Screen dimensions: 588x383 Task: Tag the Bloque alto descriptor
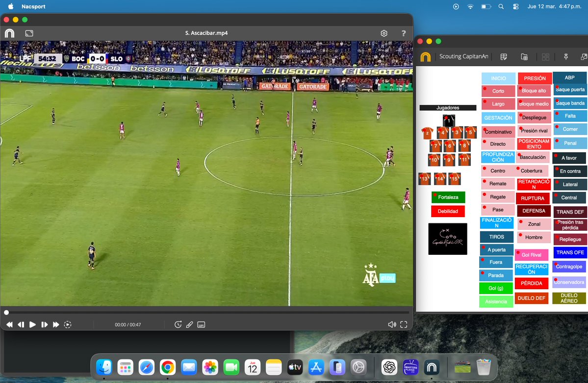point(534,90)
